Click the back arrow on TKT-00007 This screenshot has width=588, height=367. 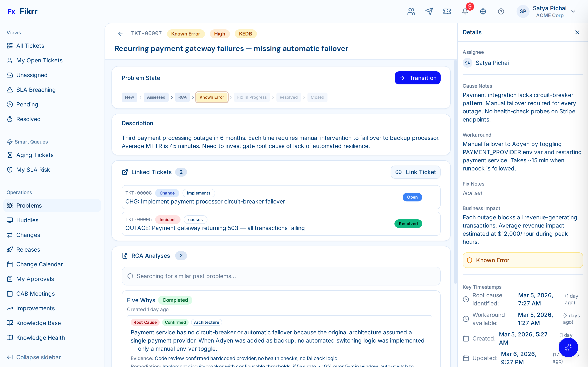pos(120,33)
